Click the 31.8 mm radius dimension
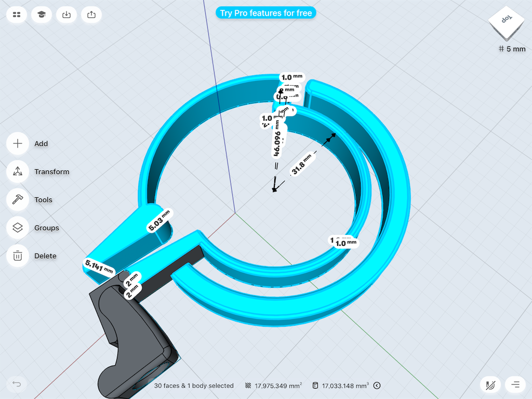 pos(301,165)
